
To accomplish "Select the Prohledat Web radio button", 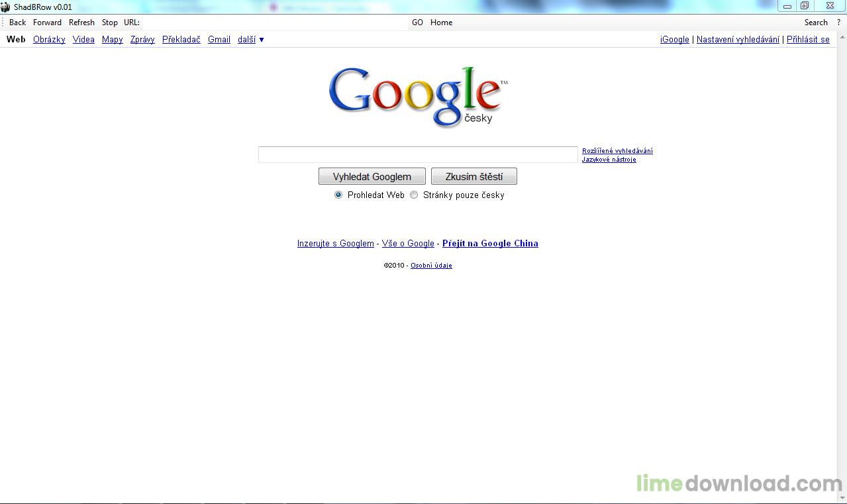I will coord(338,195).
